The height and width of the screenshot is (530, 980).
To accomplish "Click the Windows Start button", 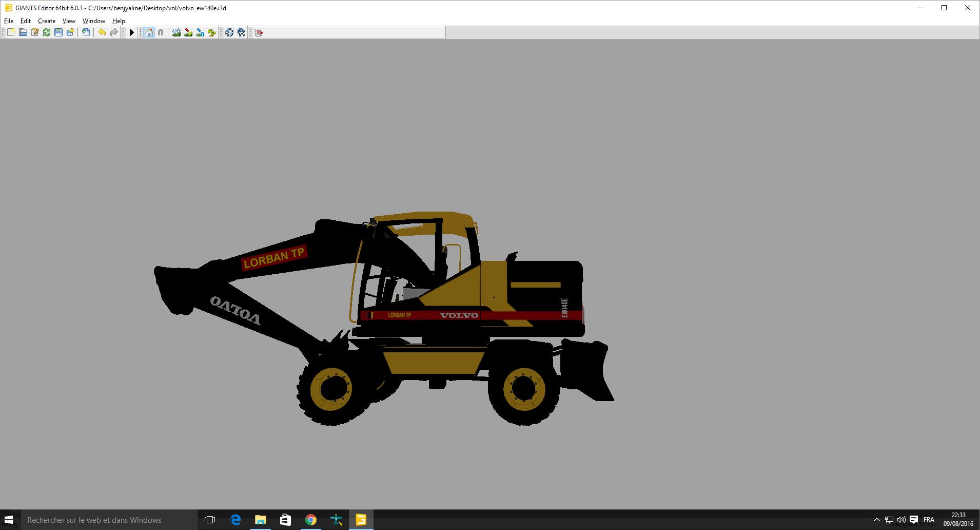I will click(x=9, y=520).
